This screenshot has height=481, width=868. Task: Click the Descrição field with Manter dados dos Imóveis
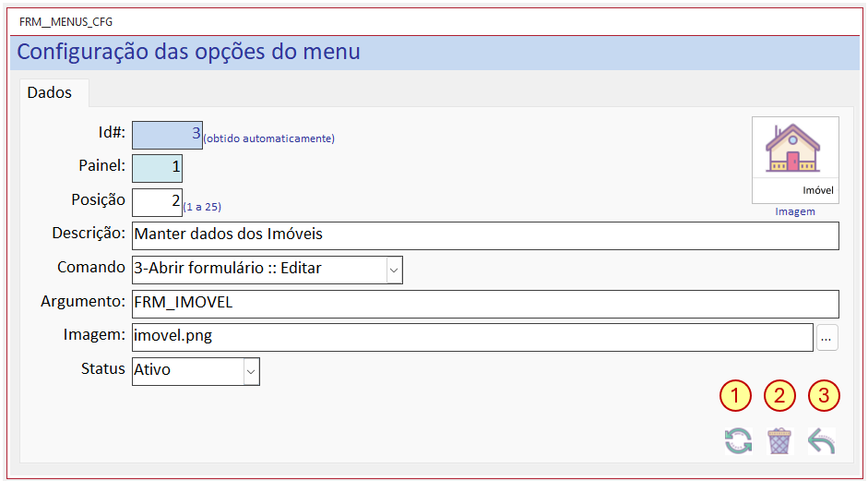485,235
